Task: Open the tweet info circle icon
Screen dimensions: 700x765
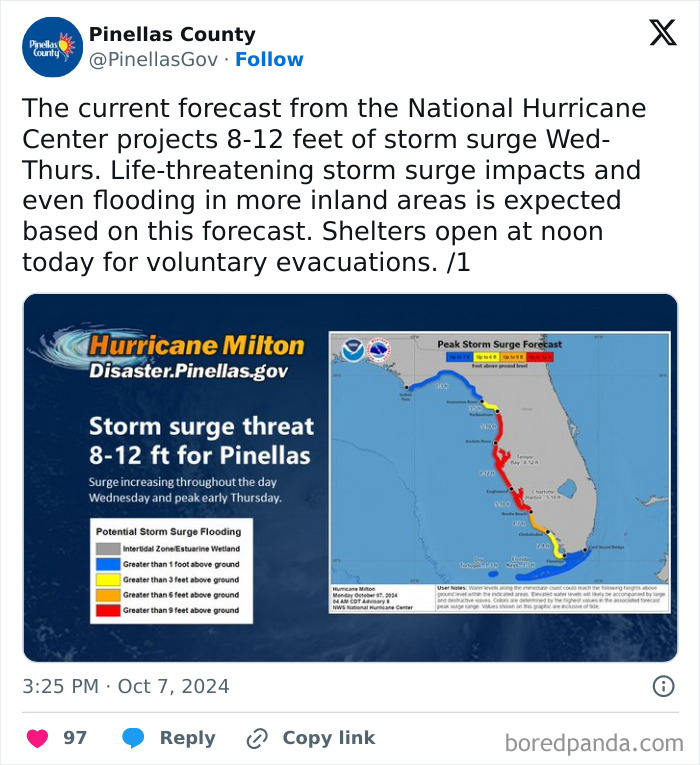Action: [x=663, y=686]
